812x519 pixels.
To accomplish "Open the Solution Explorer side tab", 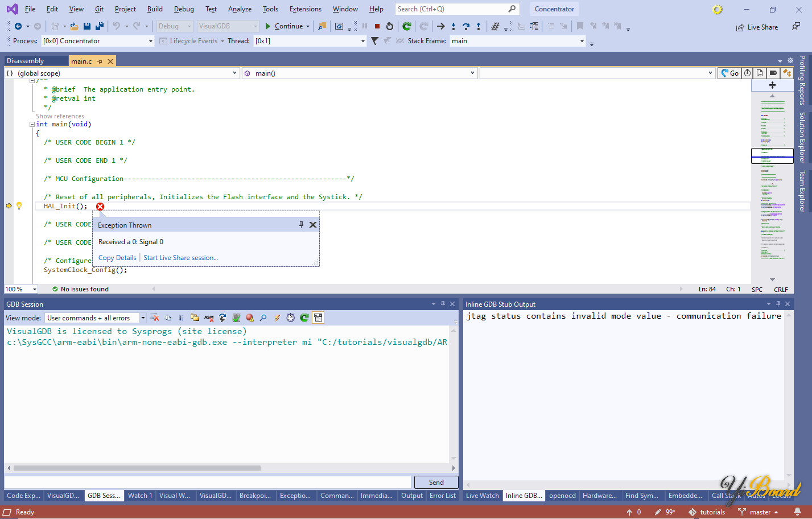I will [802, 137].
